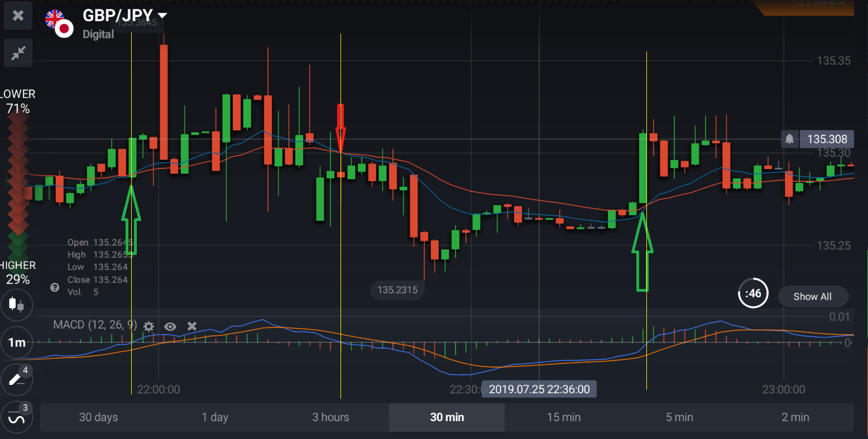This screenshot has height=439, width=868.
Task: Click the Vol. 5 value
Action: (83, 292)
